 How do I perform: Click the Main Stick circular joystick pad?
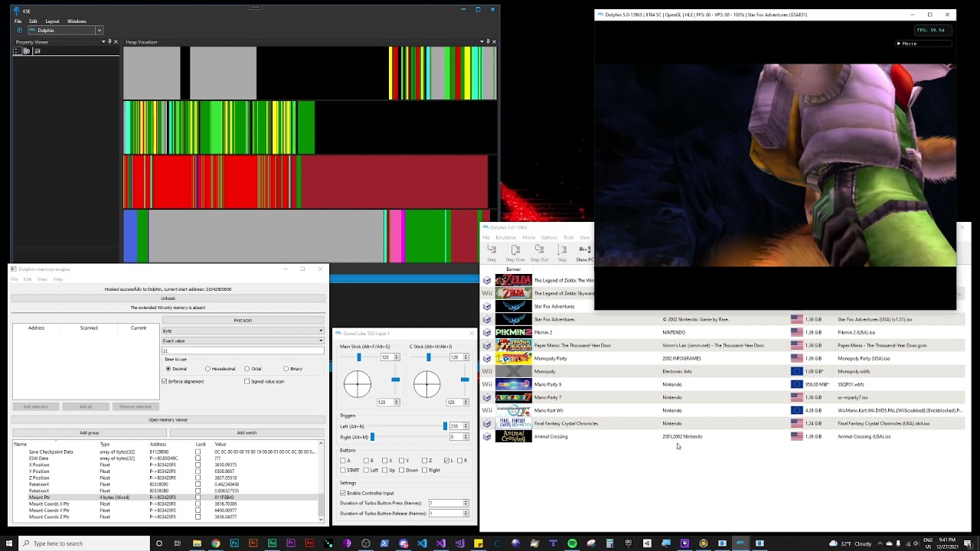click(358, 384)
